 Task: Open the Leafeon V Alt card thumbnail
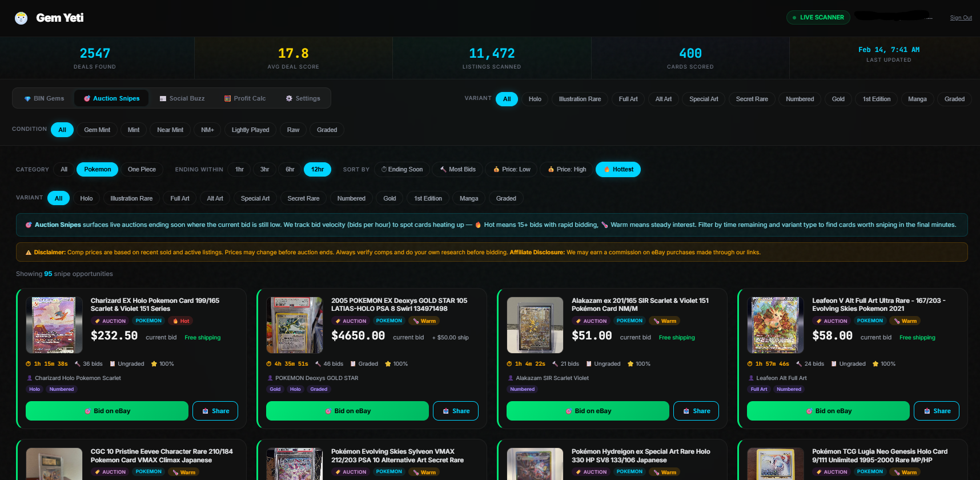coord(776,325)
